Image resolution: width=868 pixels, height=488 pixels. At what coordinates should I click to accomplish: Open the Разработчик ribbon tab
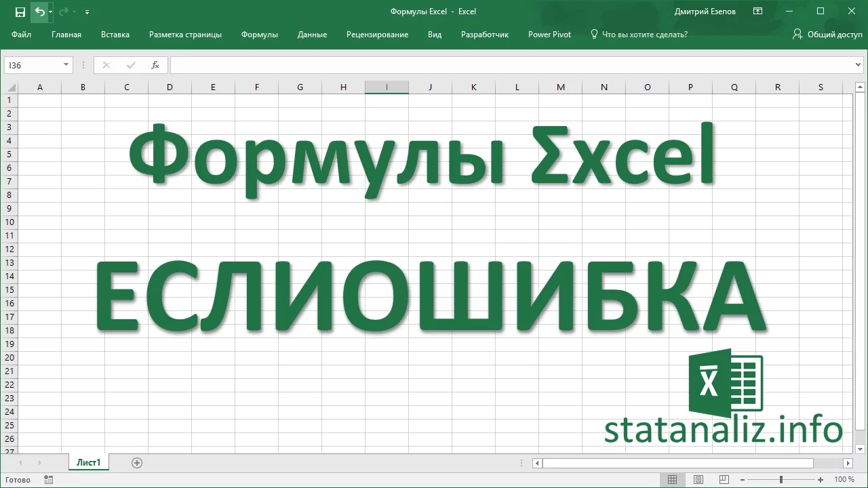(x=485, y=35)
